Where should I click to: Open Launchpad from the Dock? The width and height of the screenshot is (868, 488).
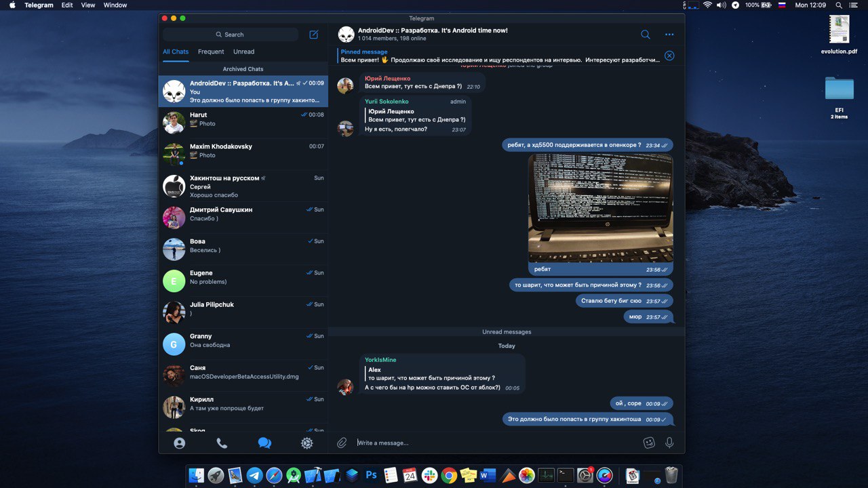pyautogui.click(x=216, y=476)
